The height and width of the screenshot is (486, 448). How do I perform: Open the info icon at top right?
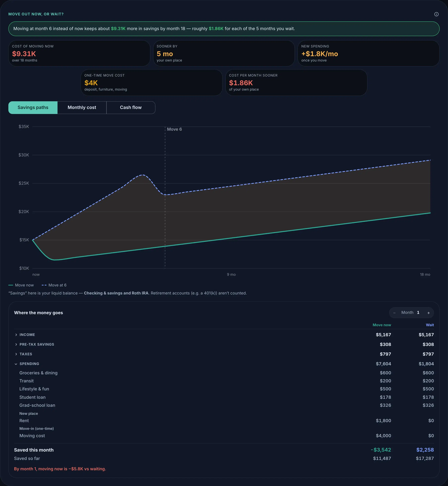[x=436, y=14]
